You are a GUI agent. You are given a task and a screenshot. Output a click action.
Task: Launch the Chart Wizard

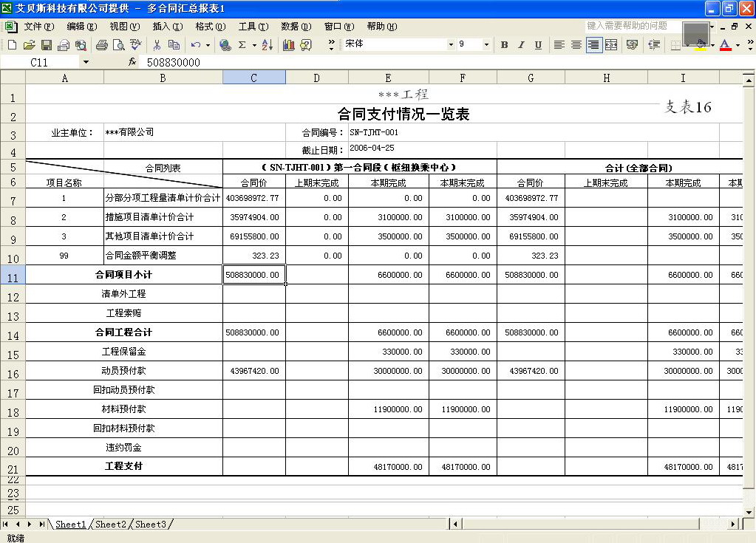[x=289, y=45]
